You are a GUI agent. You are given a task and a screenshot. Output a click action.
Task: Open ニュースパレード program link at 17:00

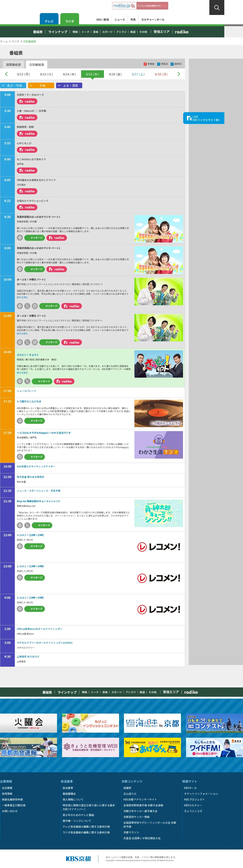coord(26,391)
